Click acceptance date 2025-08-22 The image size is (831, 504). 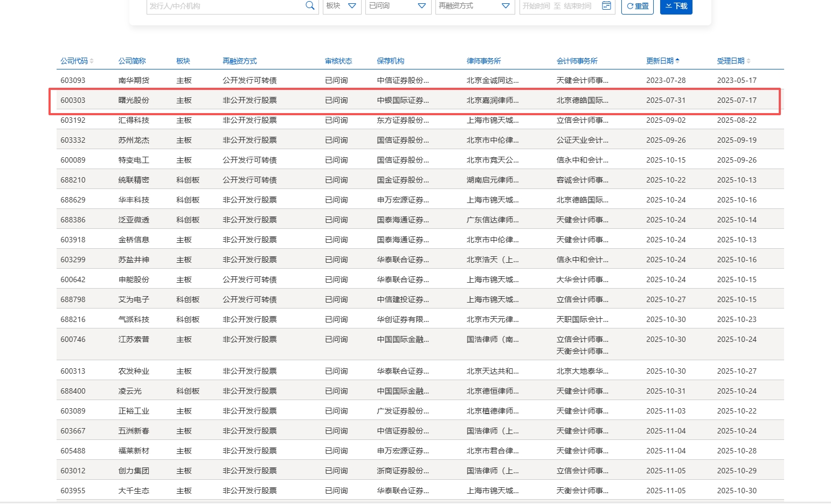(737, 120)
